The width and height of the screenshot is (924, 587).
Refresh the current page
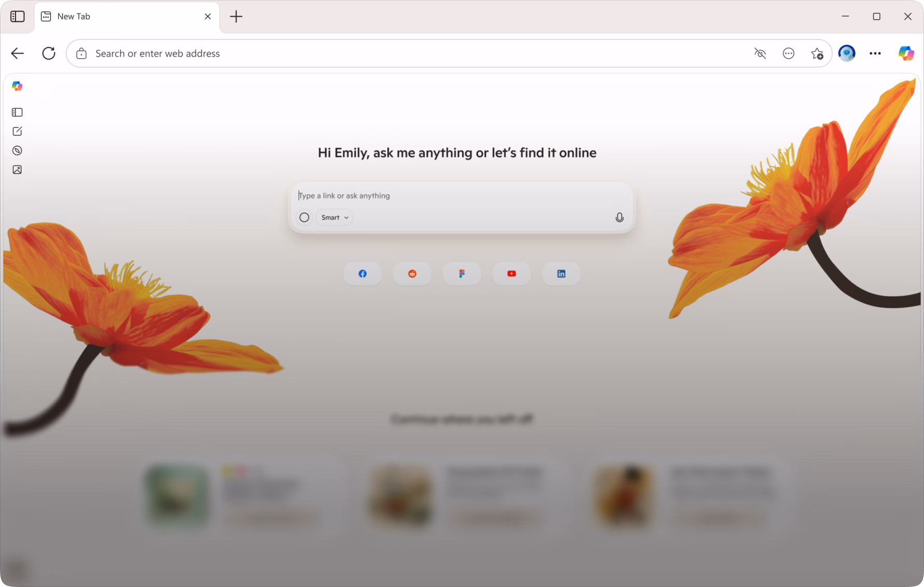[49, 53]
